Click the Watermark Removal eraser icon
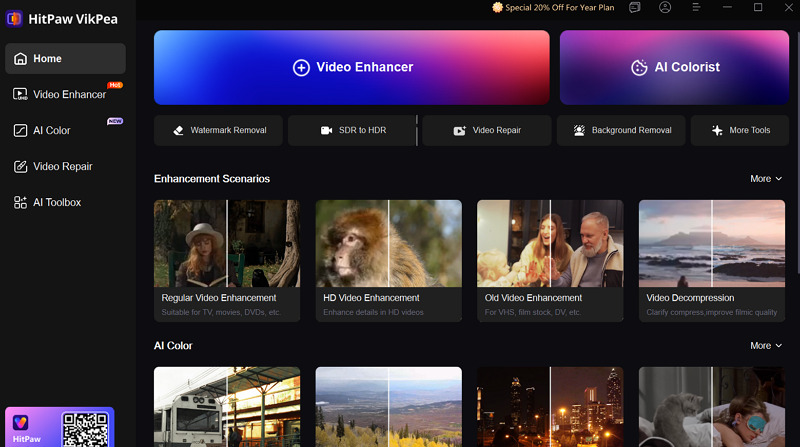Image resolution: width=800 pixels, height=447 pixels. [x=178, y=131]
